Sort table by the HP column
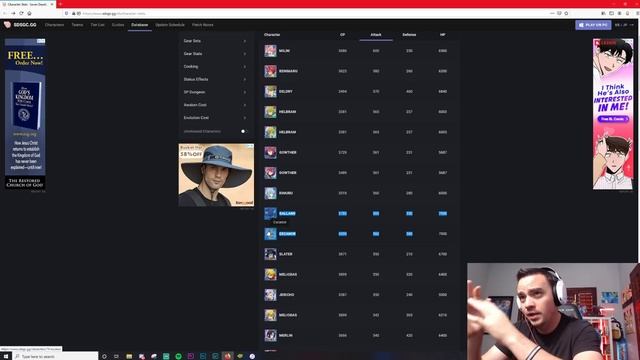The image size is (640, 360). [442, 35]
